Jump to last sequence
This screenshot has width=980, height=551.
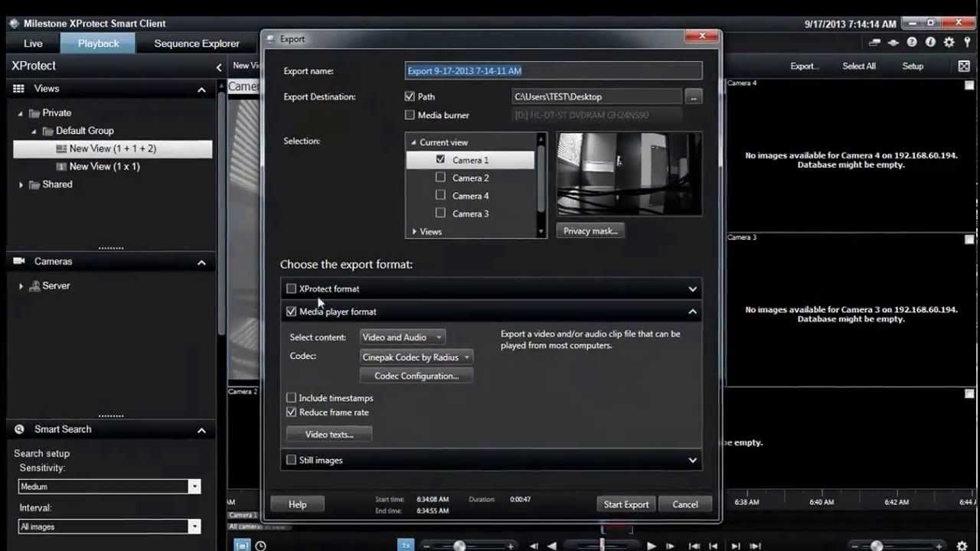point(756,546)
